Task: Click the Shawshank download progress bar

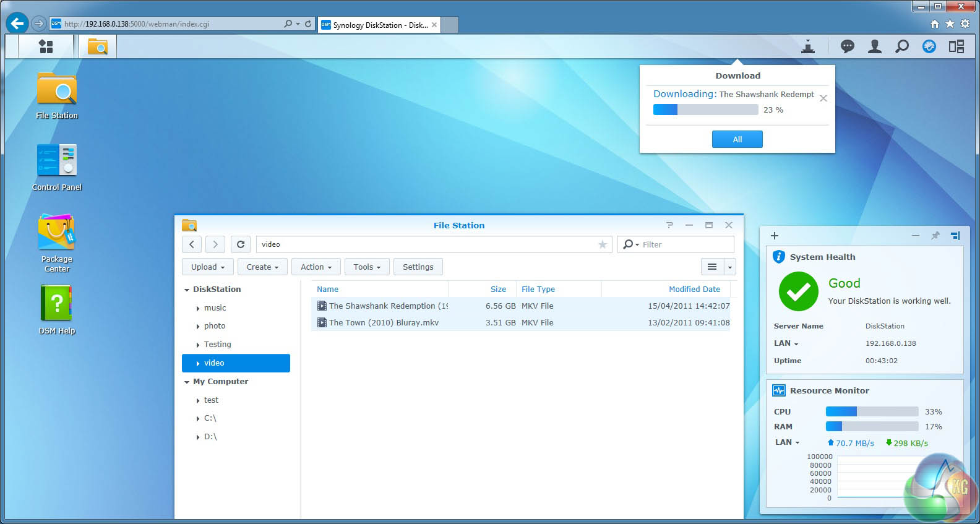Action: point(705,110)
